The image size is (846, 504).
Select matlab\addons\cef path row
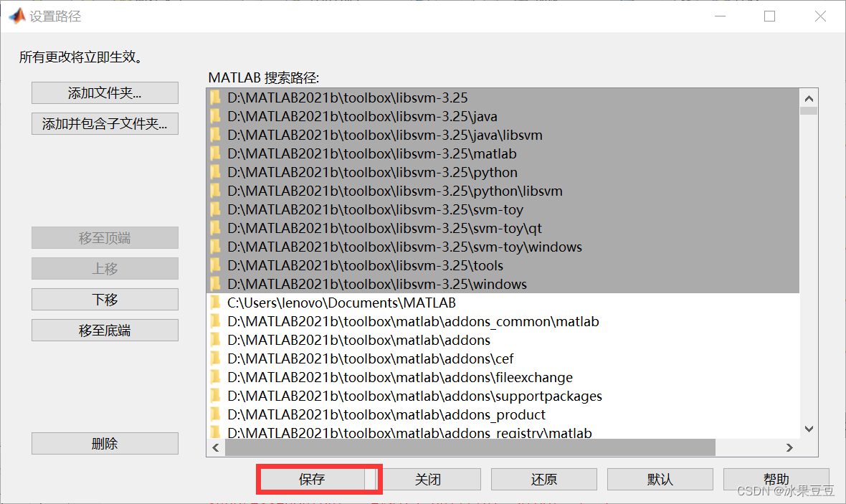pos(503,359)
